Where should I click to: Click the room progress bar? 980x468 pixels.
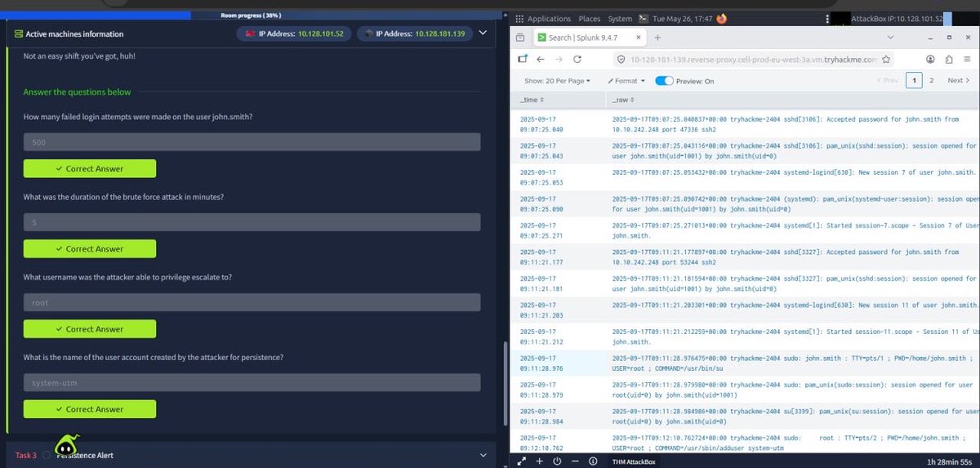(x=252, y=16)
